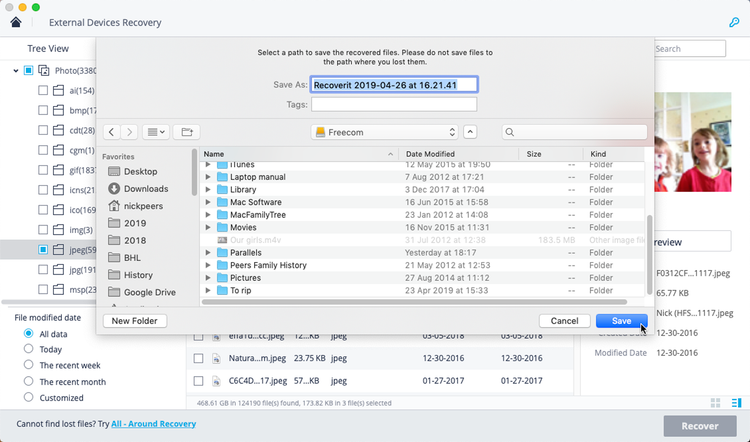Switch to grid thumbnail view icon
Screen dimensions: 750x442
pyautogui.click(x=716, y=403)
